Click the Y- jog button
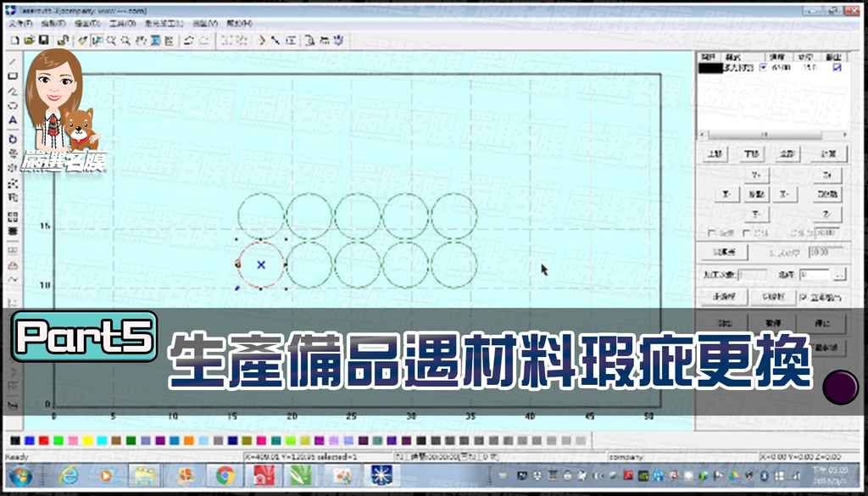Image resolution: width=868 pixels, height=496 pixels. pyautogui.click(x=757, y=214)
